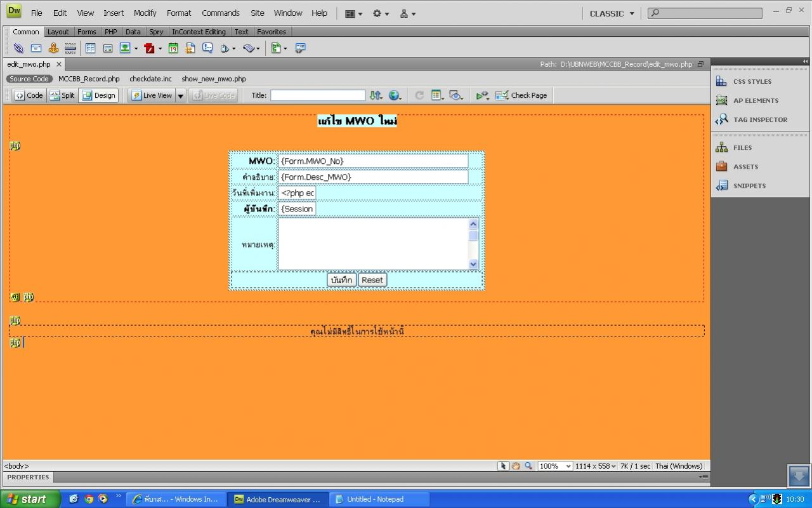
Task: Expand the Live View options arrow
Action: (x=180, y=96)
